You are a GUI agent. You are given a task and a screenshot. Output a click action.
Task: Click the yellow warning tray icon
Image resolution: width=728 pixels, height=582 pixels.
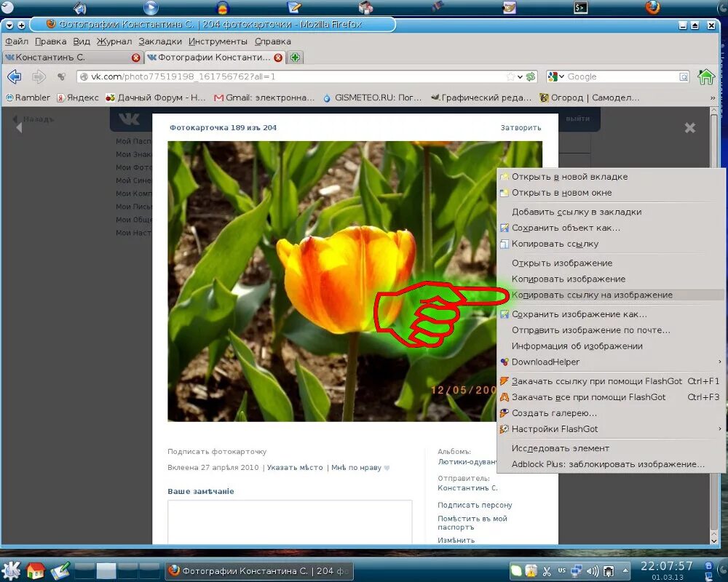click(x=531, y=571)
